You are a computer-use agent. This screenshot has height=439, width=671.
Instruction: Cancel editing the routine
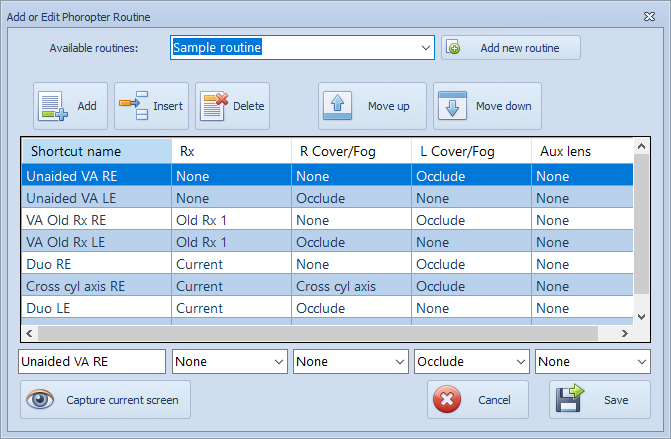click(477, 400)
